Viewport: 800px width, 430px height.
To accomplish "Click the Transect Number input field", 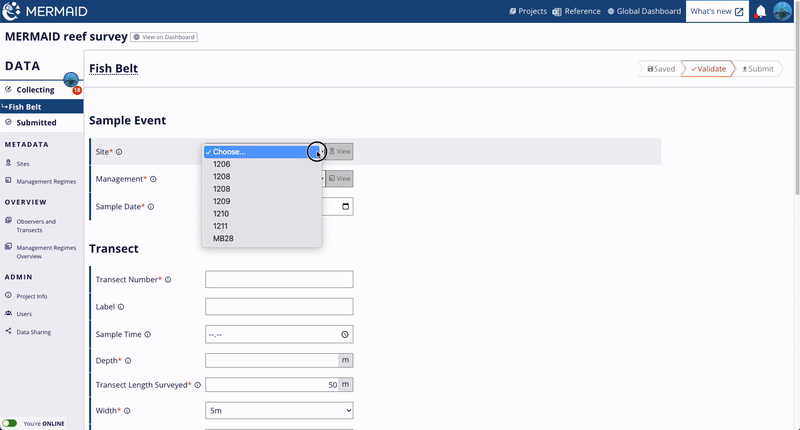I will (x=279, y=280).
